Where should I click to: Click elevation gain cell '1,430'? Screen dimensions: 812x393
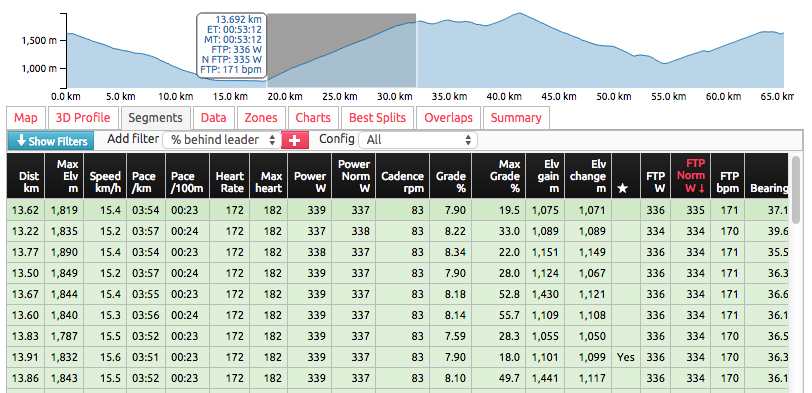point(545,294)
